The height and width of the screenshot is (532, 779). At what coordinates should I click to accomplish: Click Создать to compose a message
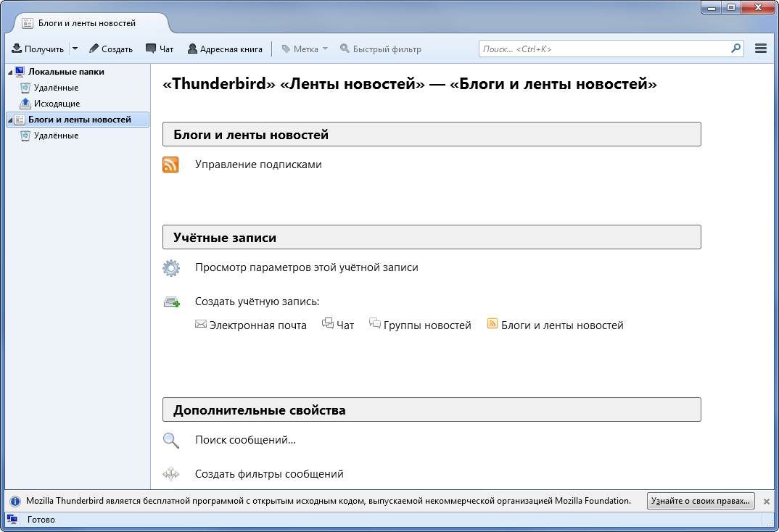coord(111,49)
